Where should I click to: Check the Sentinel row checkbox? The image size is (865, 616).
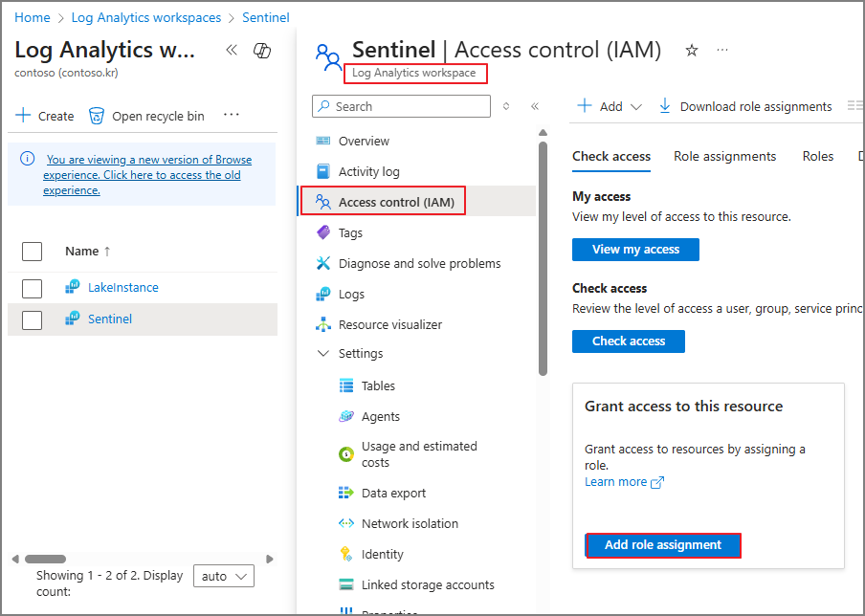[32, 319]
